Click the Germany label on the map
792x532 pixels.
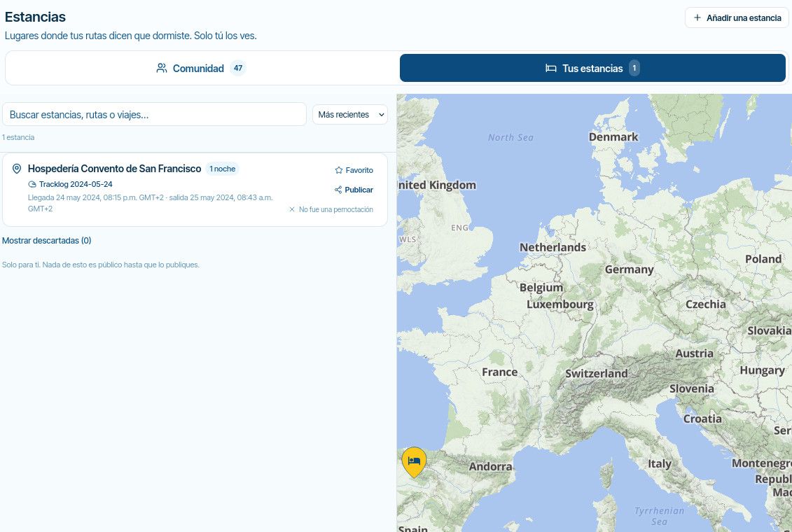630,269
